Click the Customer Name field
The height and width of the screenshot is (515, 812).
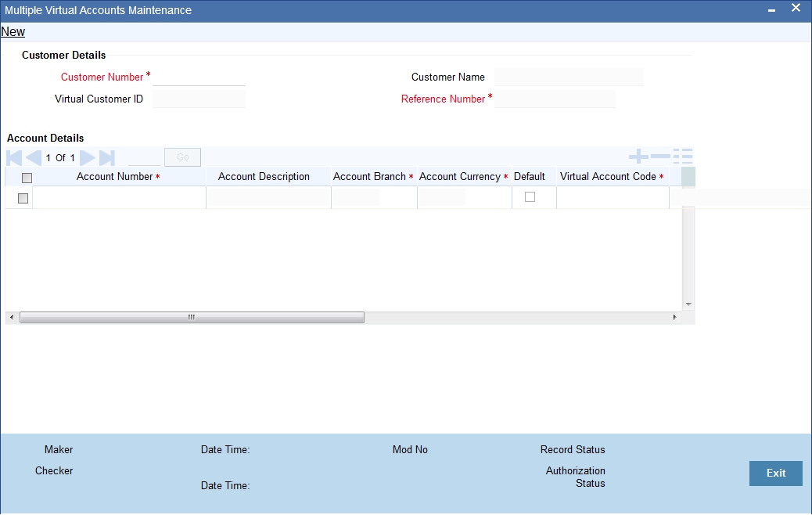click(x=569, y=77)
